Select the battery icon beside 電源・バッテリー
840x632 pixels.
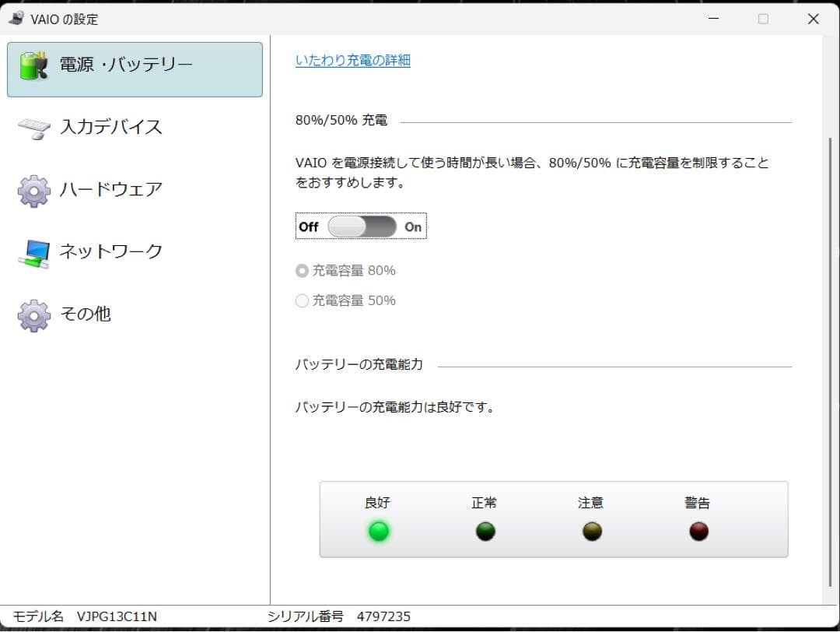pos(33,67)
